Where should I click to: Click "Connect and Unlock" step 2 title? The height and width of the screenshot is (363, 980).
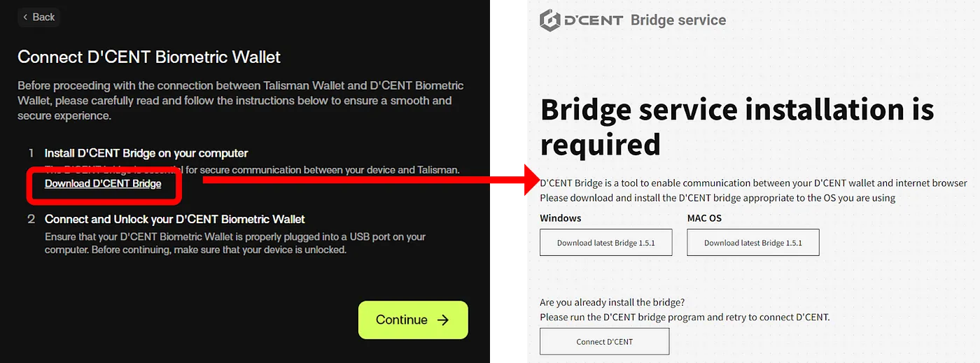[x=175, y=220]
